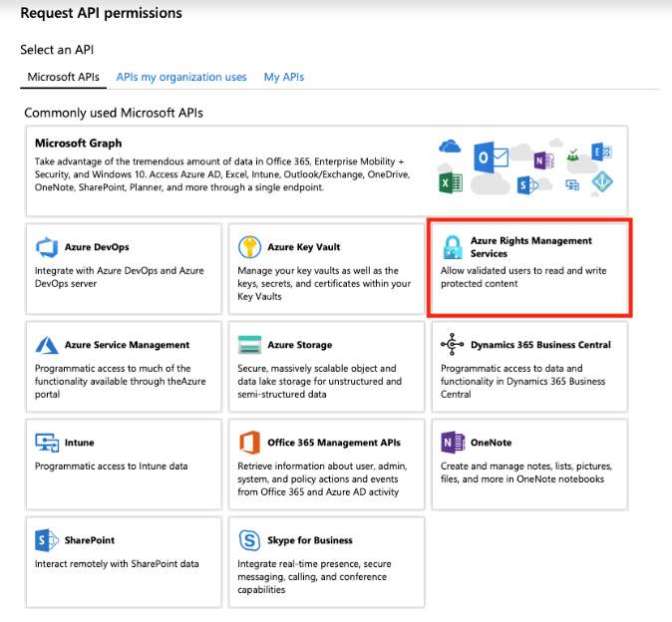
Task: Click the green people icon in Graph banner
Action: click(x=572, y=155)
